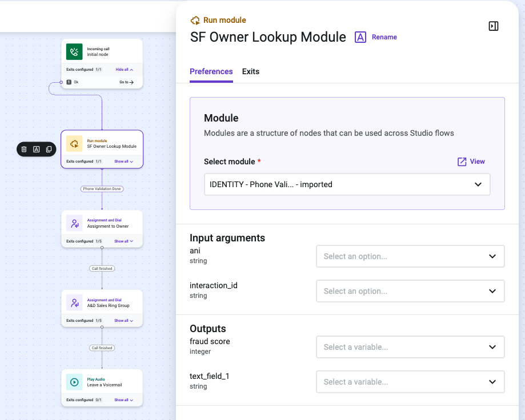Delete the node with the trash icon
The image size is (525, 420).
coord(24,149)
